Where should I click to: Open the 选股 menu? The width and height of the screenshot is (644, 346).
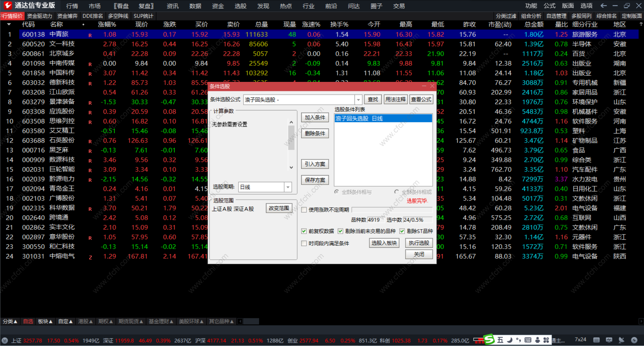240,6
